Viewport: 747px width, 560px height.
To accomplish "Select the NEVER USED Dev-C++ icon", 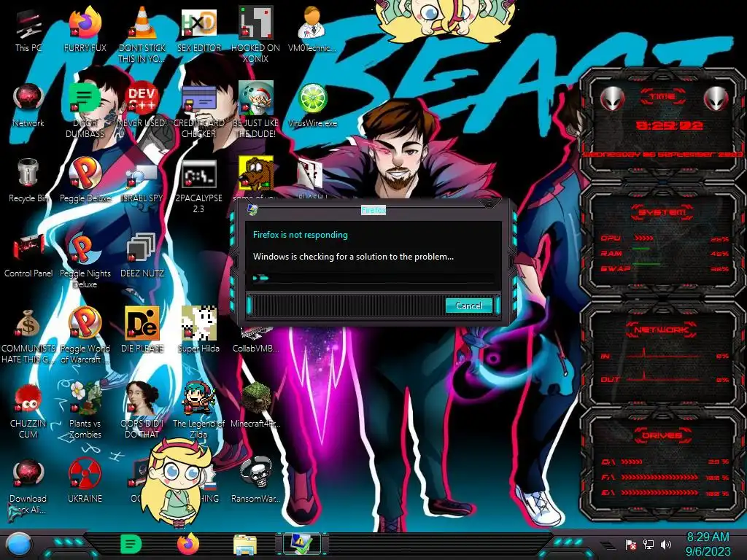I will tap(142, 105).
